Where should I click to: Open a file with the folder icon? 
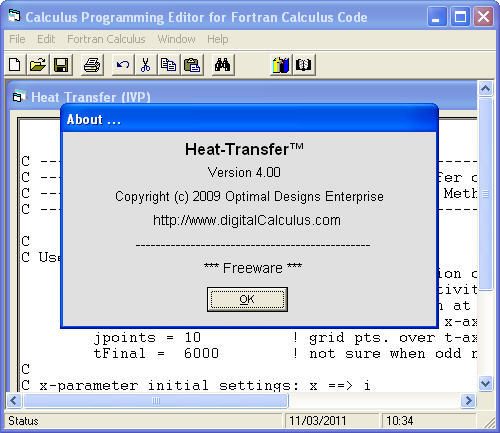coord(38,65)
